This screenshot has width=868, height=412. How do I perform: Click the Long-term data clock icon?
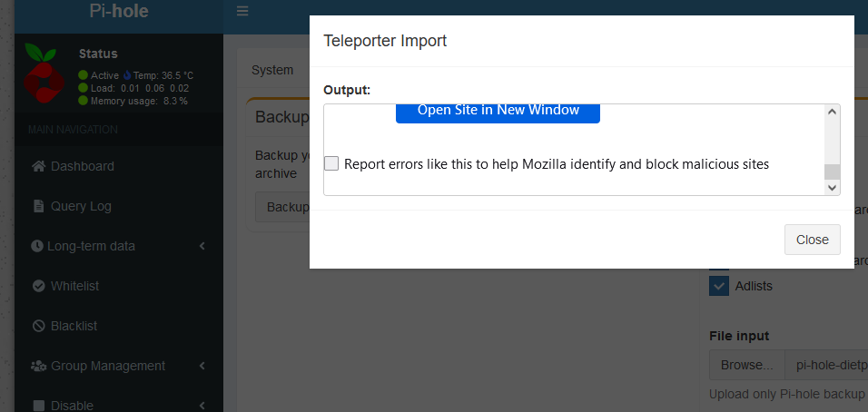36,246
